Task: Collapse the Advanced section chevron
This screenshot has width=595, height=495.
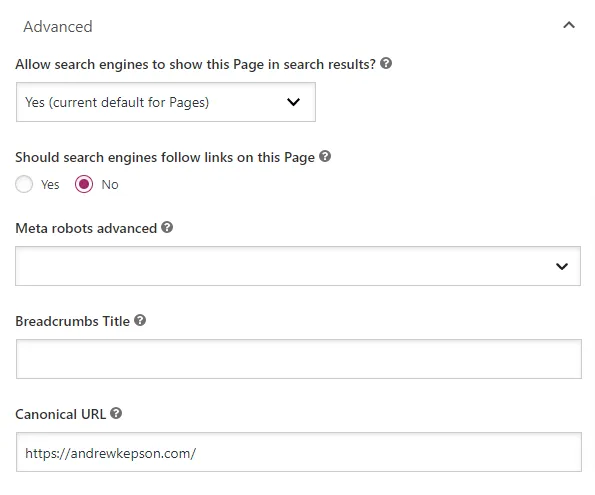Action: click(569, 25)
